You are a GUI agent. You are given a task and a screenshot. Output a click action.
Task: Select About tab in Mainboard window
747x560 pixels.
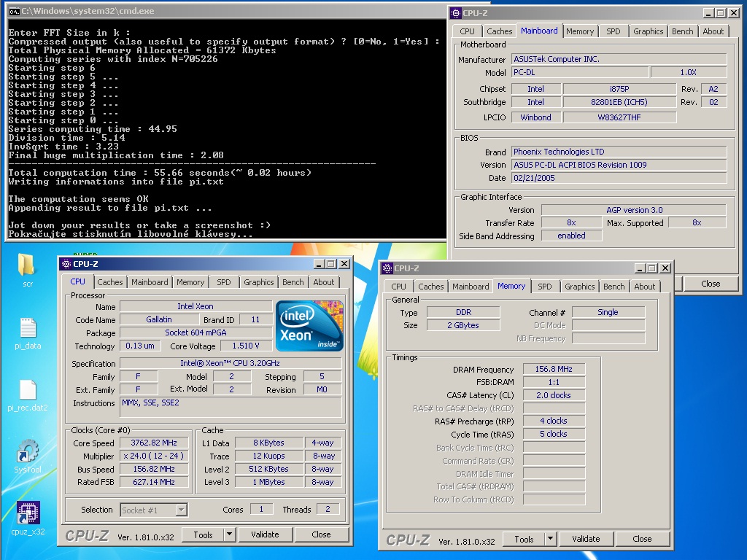point(713,31)
